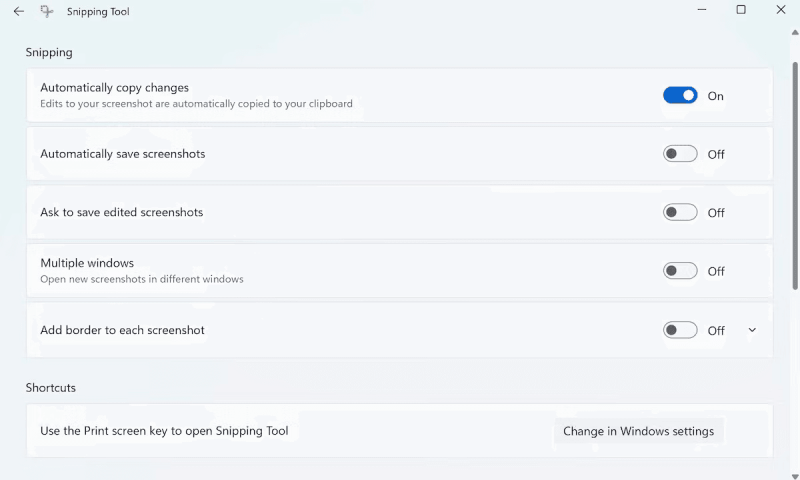Turn on the Multiple windows toggle
The width and height of the screenshot is (800, 480).
(680, 271)
